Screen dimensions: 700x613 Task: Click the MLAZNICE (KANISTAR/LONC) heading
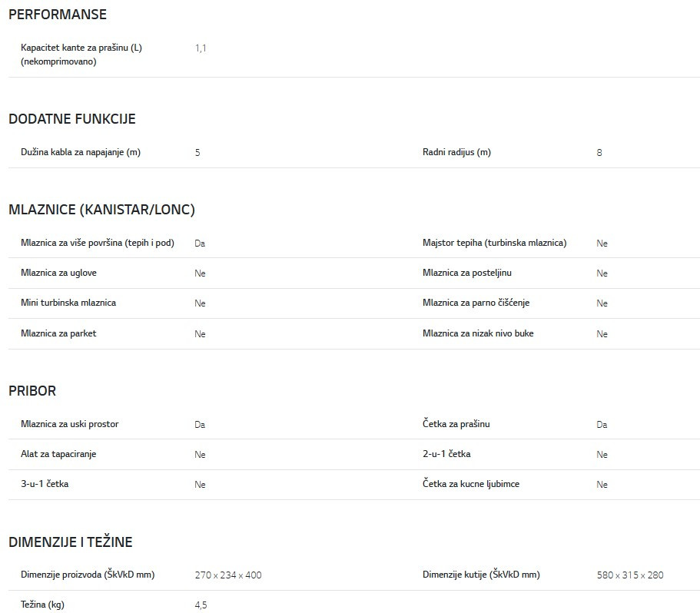coord(101,210)
